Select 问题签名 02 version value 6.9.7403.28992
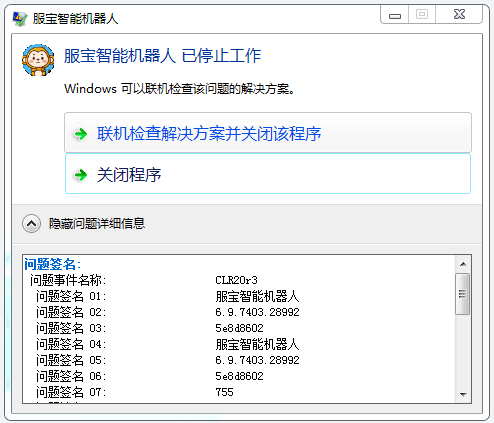The height and width of the screenshot is (423, 494). [257, 312]
